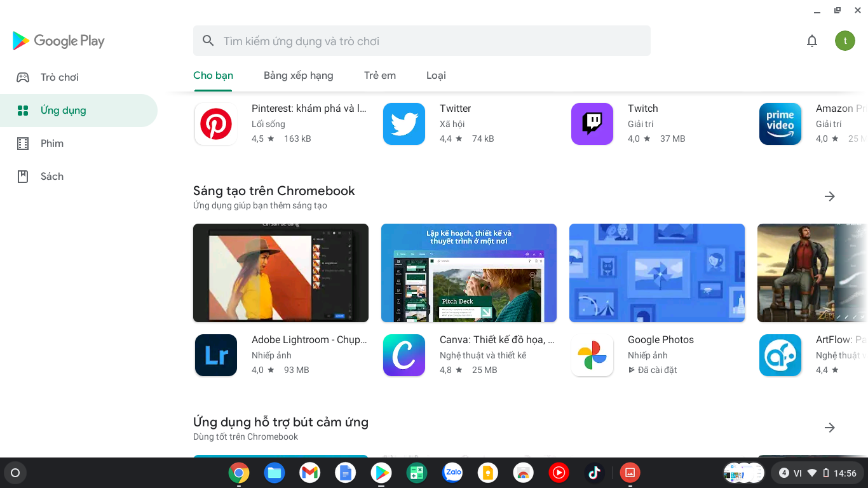
Task: Open the status tray clock 14:56
Action: tap(845, 473)
